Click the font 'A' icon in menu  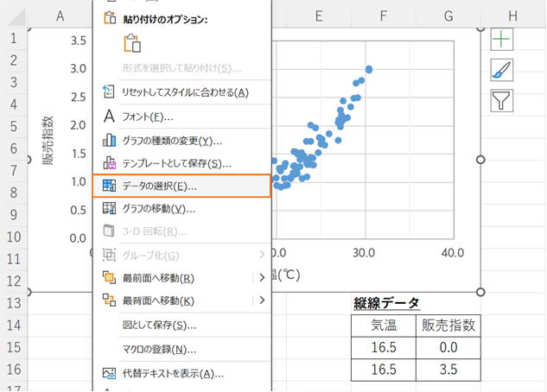(109, 116)
